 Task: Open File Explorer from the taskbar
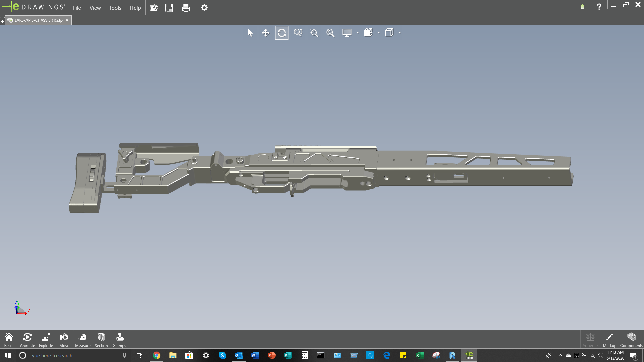pyautogui.click(x=173, y=355)
